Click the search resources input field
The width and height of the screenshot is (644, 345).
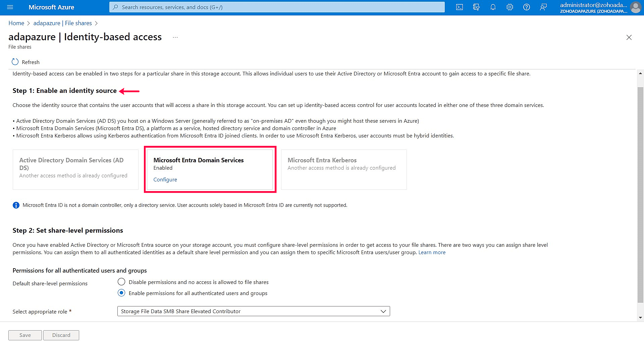277,7
